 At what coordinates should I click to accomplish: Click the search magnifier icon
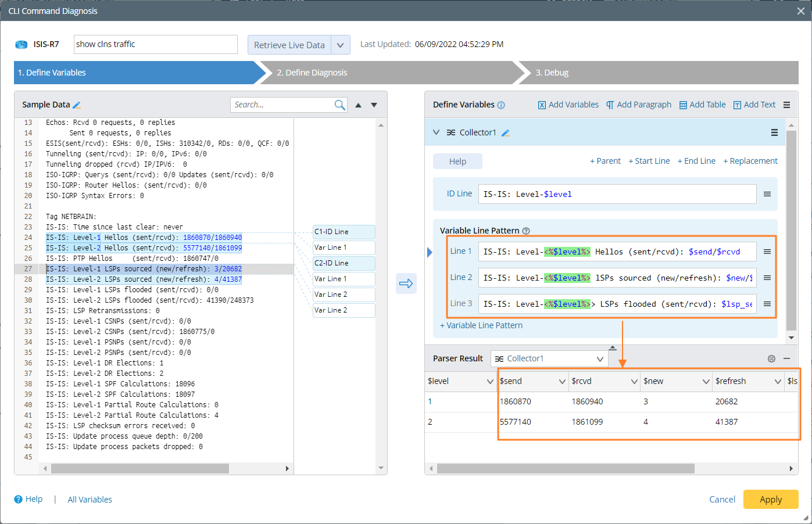pyautogui.click(x=339, y=105)
